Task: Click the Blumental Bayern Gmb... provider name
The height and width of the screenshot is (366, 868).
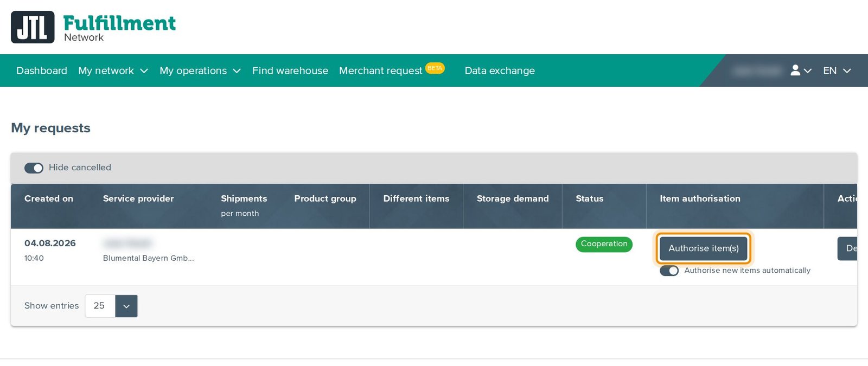Action: (149, 258)
